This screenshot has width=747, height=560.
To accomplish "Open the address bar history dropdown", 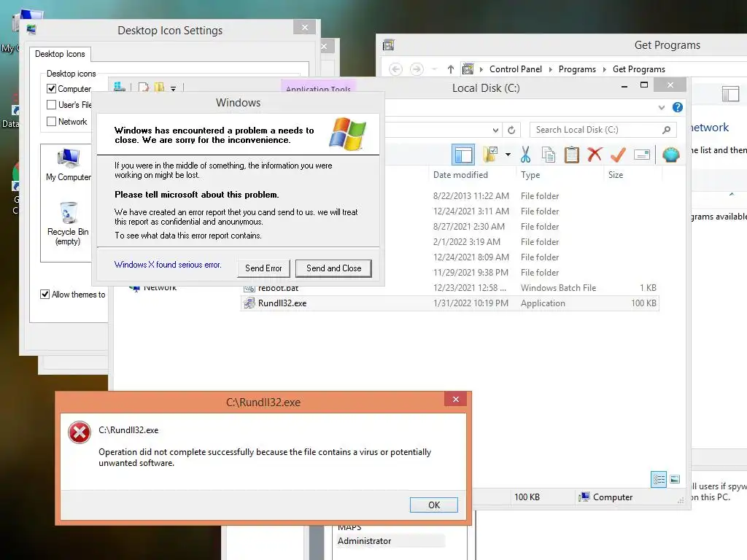I will (x=495, y=130).
